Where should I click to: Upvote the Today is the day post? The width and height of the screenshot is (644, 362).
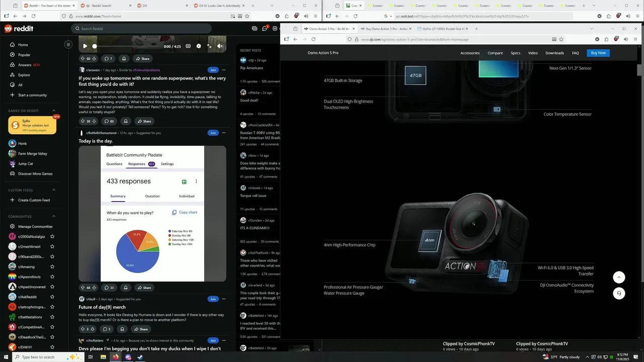coord(83,288)
